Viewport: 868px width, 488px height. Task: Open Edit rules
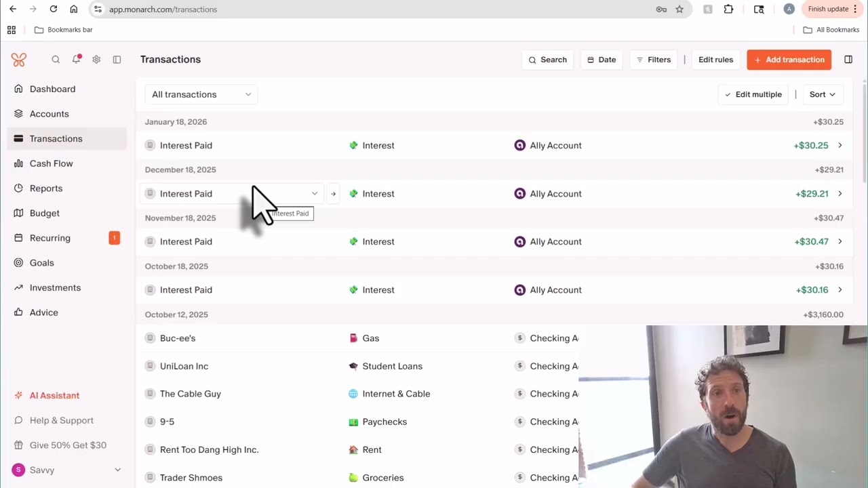click(716, 60)
